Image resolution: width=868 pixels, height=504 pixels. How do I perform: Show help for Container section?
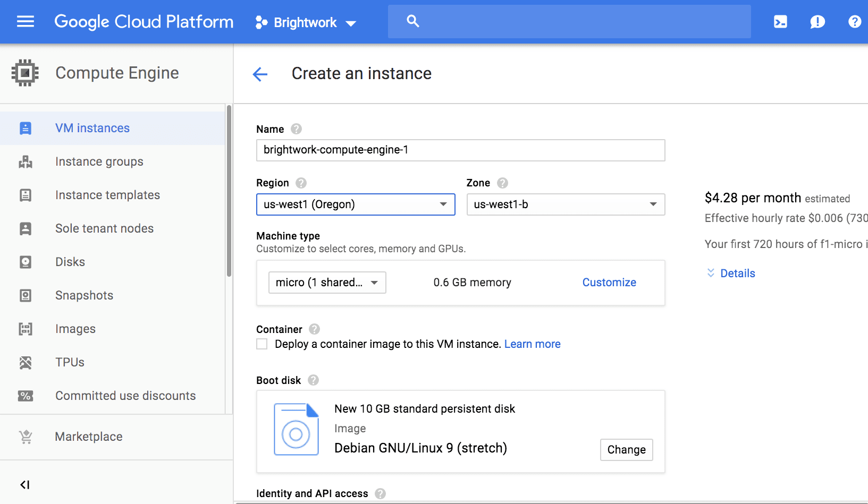(314, 329)
